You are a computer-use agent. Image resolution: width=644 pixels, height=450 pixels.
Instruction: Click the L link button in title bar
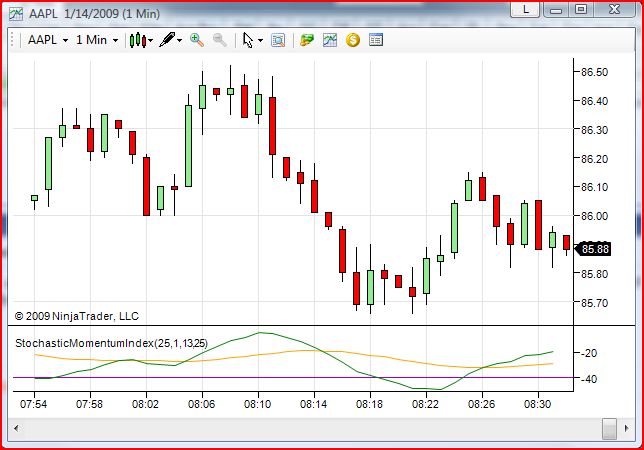click(525, 10)
